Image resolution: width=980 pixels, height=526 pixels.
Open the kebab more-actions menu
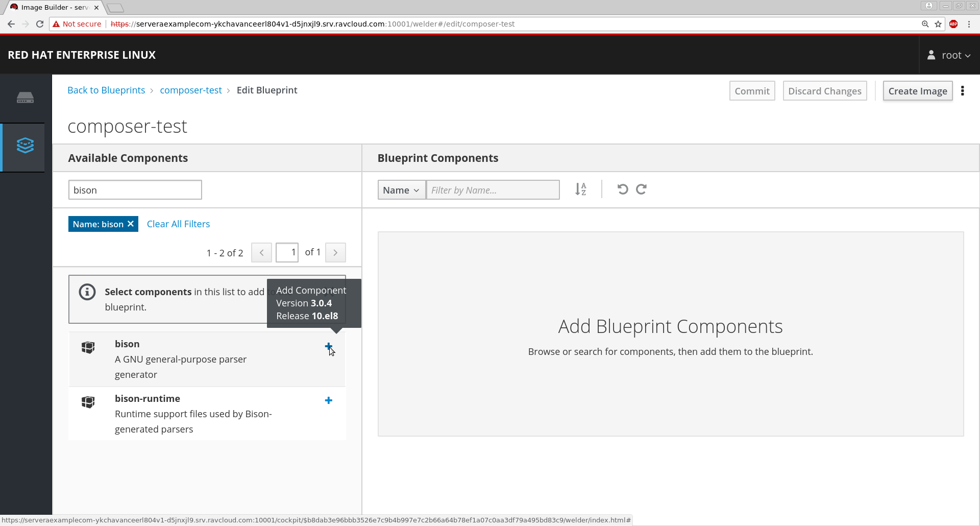[963, 91]
